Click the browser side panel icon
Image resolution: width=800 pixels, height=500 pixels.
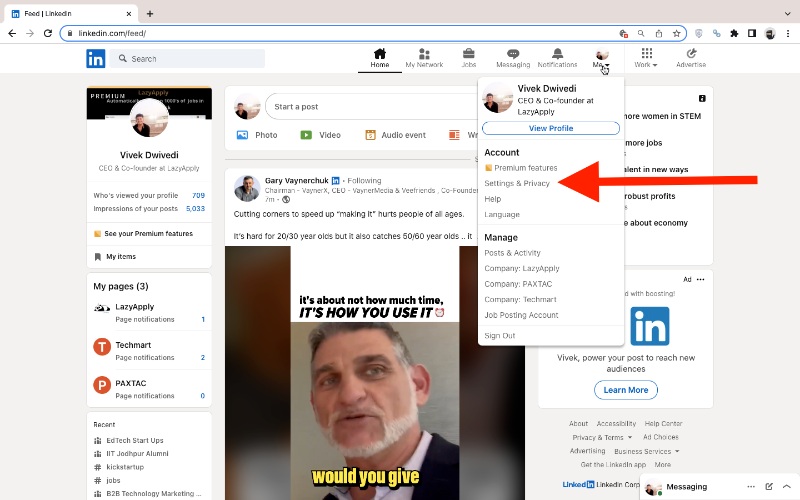tap(752, 33)
